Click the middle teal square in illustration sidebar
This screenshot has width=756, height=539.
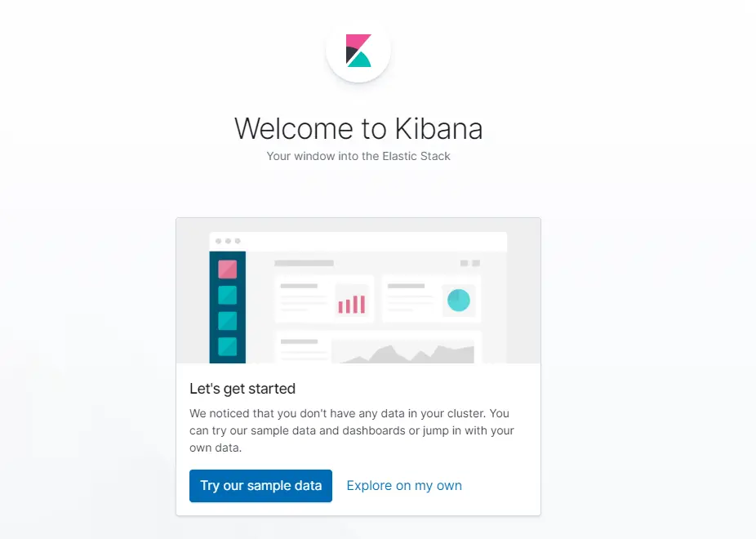227,321
